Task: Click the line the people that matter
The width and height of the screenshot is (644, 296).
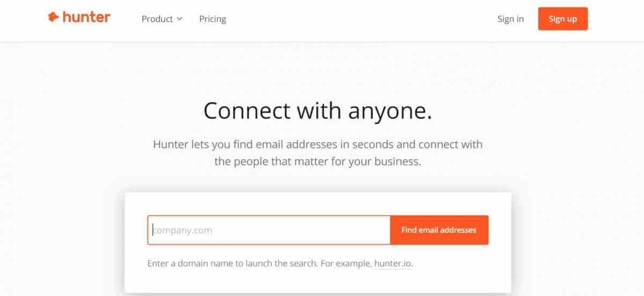Action: (318, 161)
